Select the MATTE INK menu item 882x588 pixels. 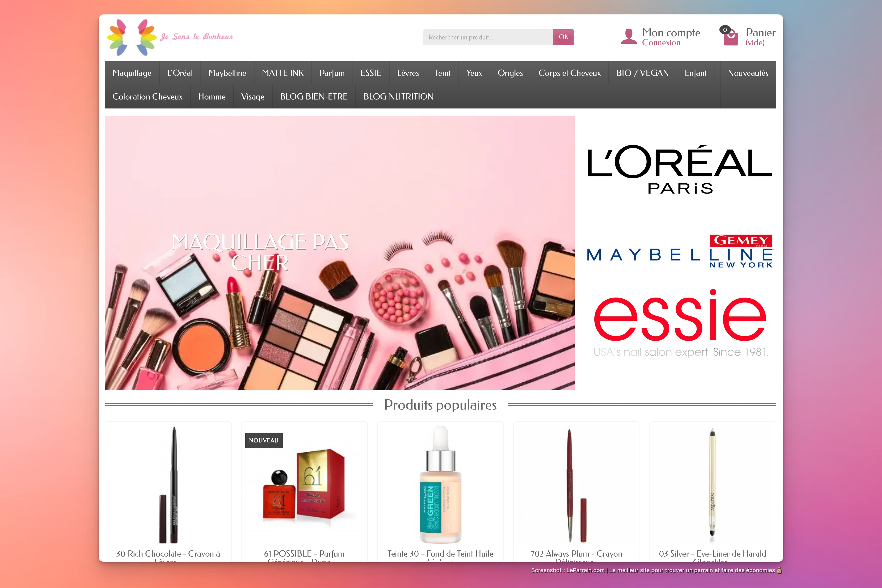click(x=283, y=73)
